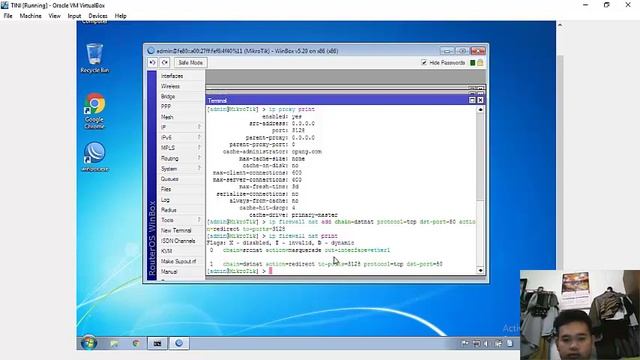Open Log in the WinBox sidebar
The image size is (640, 360).
(x=165, y=200)
